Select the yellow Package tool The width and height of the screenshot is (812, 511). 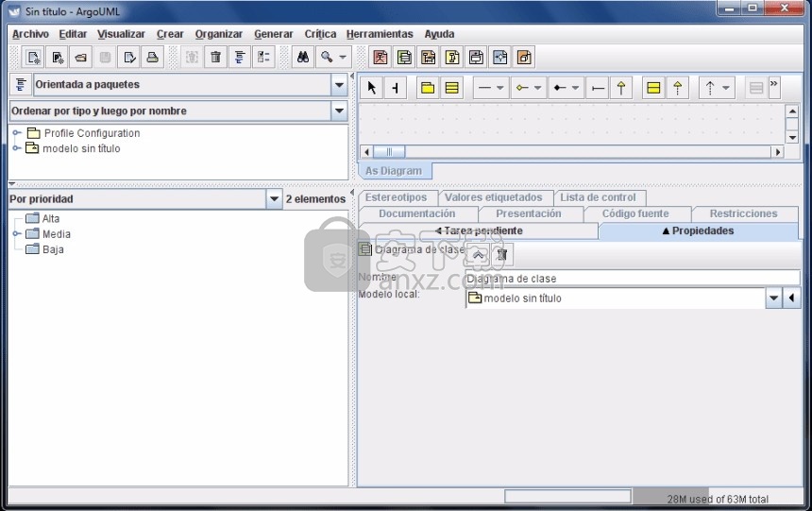428,88
